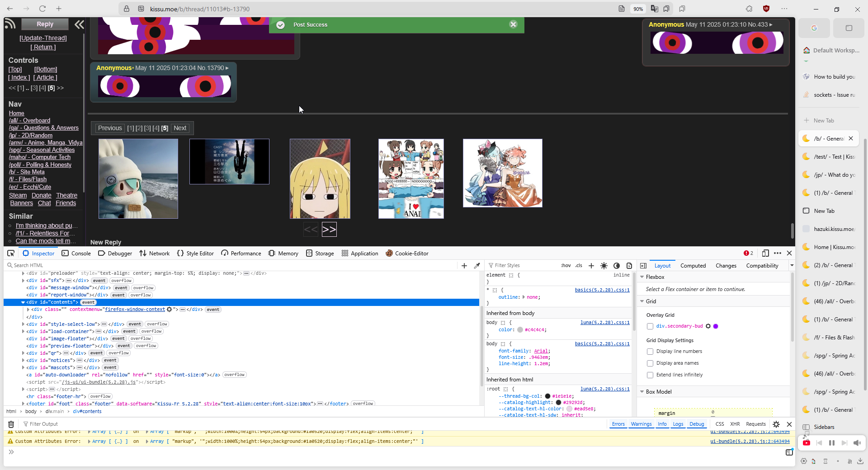Toggle overlay grid for div.secondary-bud

tap(650, 326)
